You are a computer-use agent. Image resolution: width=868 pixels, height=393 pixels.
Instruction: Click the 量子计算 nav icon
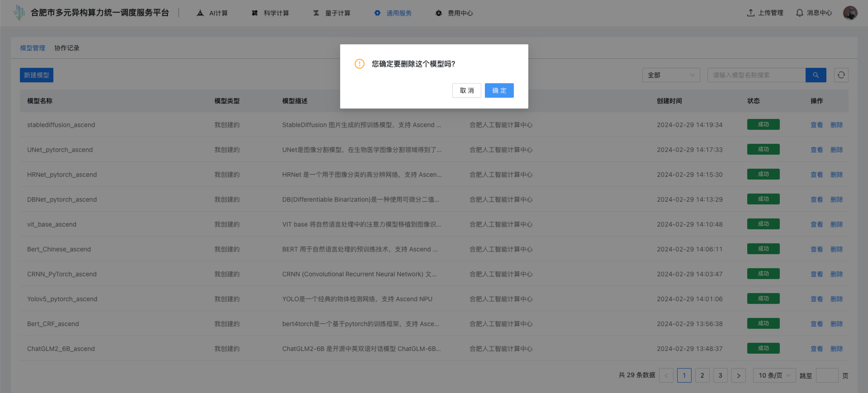tap(316, 13)
